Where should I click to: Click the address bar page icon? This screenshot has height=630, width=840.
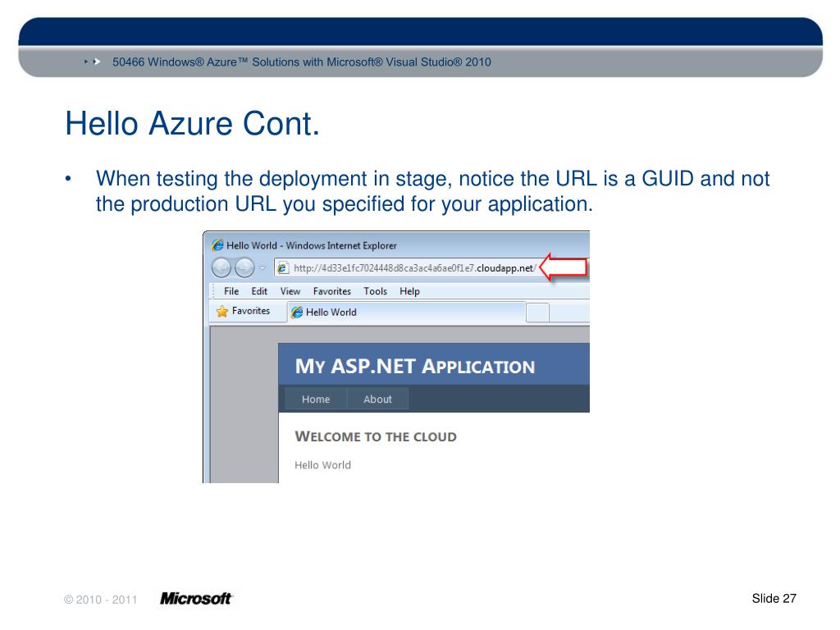pyautogui.click(x=283, y=268)
